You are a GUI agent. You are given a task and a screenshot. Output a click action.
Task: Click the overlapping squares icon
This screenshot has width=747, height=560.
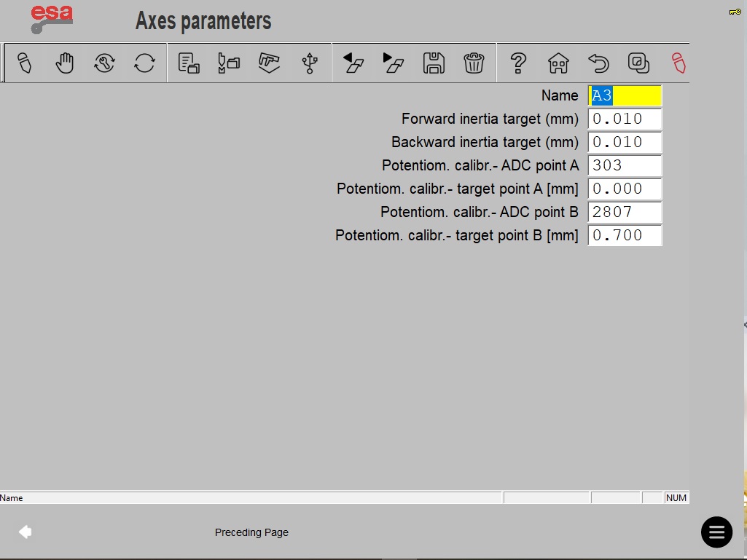638,63
